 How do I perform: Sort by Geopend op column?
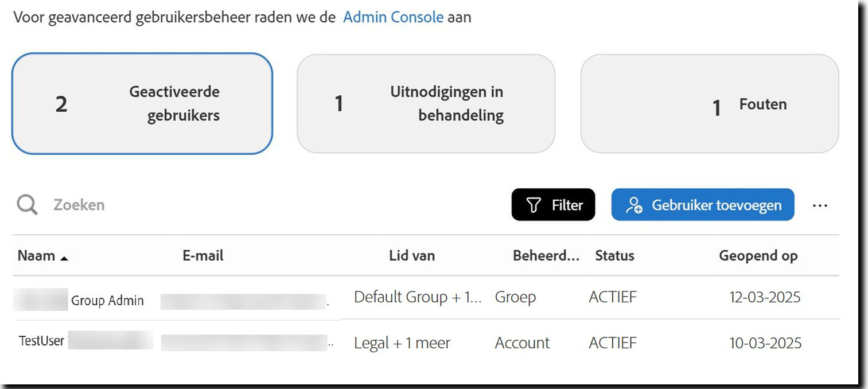click(x=758, y=256)
